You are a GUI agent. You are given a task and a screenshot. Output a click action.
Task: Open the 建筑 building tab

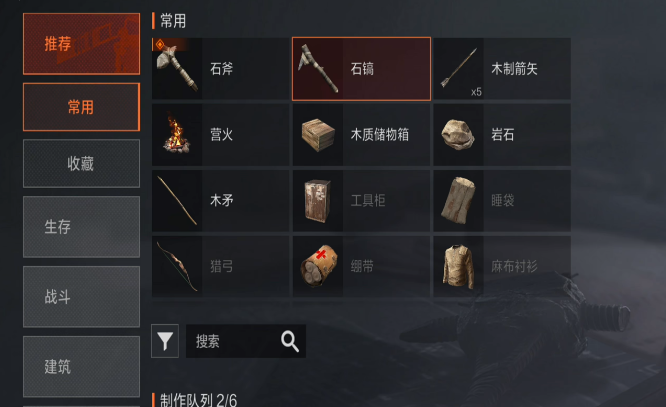pos(82,367)
